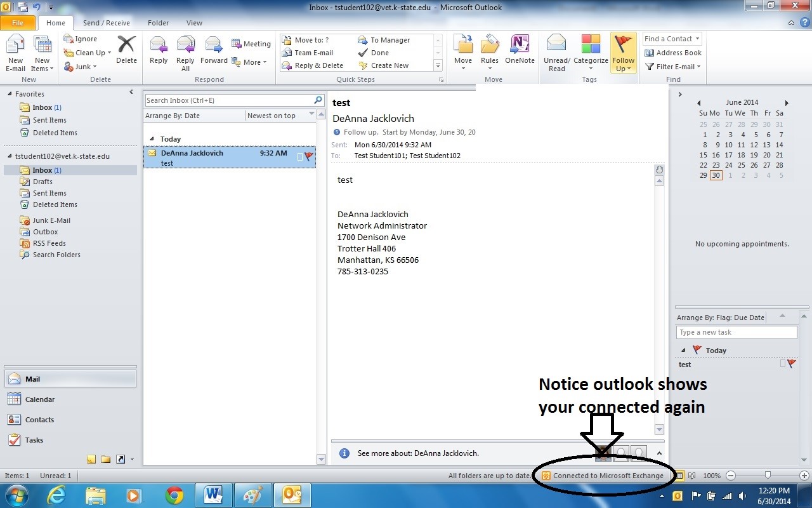This screenshot has height=508, width=812.
Task: Adjust the zoom slider
Action: 768,475
